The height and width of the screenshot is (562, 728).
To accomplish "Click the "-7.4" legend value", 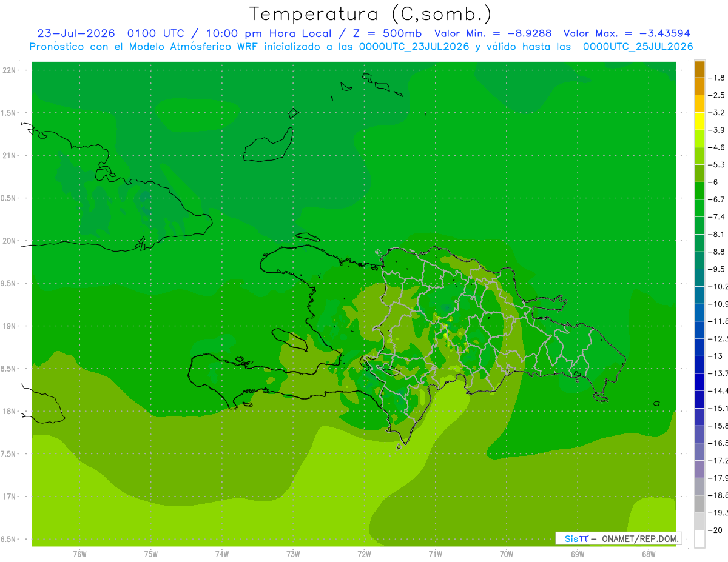I will [717, 216].
